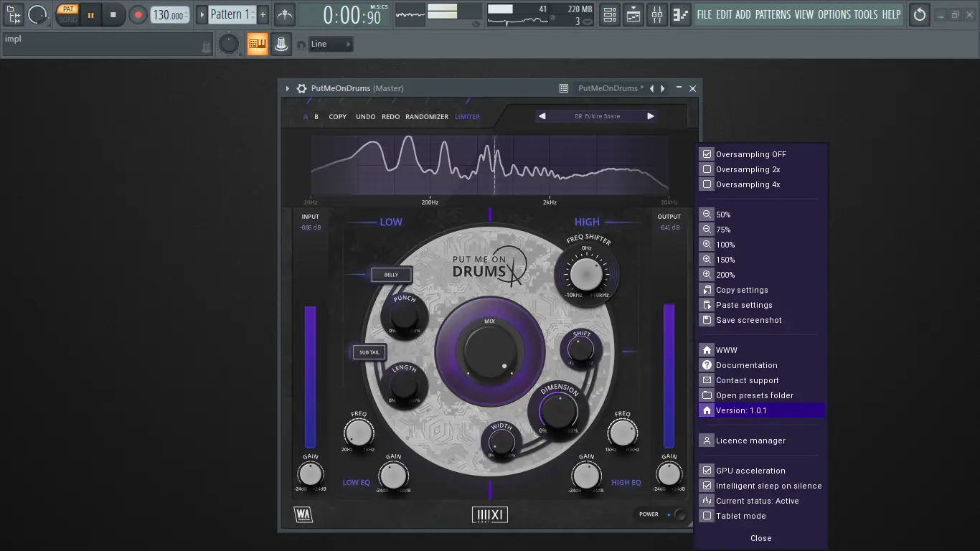Viewport: 980px width, 551px height.
Task: Toggle typing keyboard to piano icon
Action: (258, 44)
